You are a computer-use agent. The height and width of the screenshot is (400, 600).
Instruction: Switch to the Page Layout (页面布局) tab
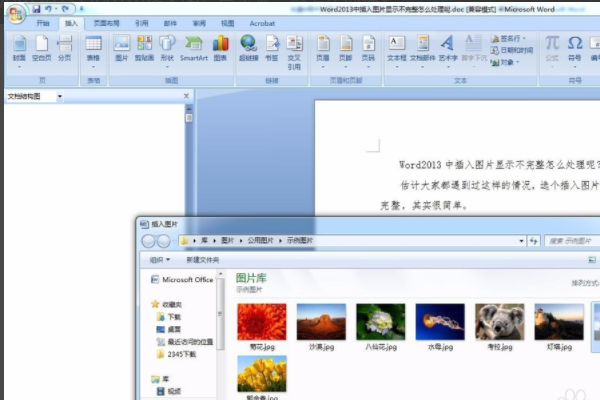click(106, 23)
